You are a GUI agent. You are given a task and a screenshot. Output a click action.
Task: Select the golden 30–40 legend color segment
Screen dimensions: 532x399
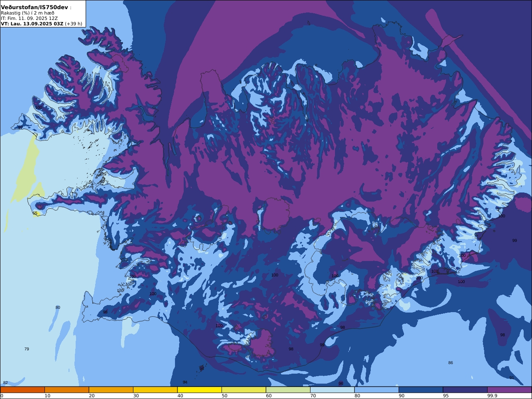coord(155,390)
